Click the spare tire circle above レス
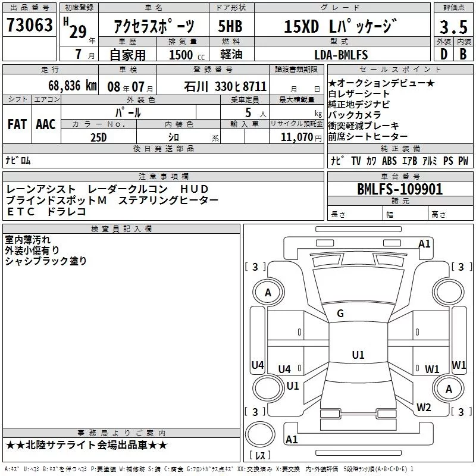 260,434
